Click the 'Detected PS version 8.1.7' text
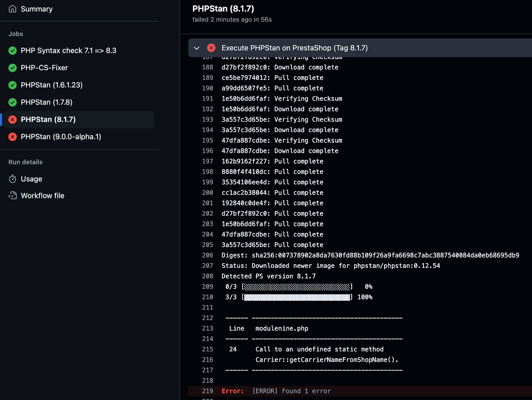Image resolution: width=532 pixels, height=400 pixels. [269, 276]
